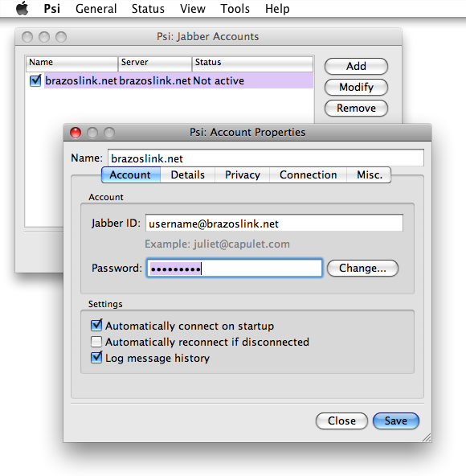The image size is (466, 476).
Task: Click the Jabber ID input field
Action: point(274,224)
